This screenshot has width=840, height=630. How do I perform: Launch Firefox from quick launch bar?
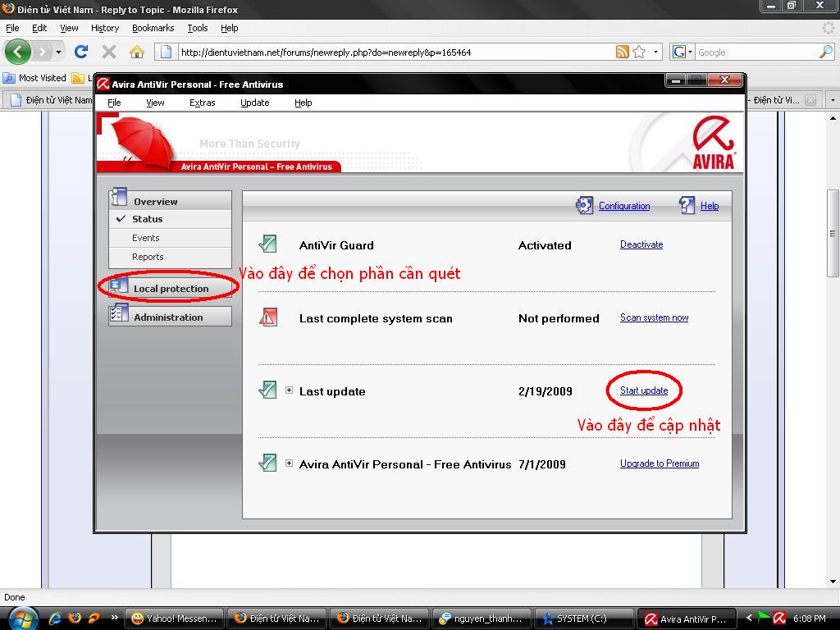(75, 618)
